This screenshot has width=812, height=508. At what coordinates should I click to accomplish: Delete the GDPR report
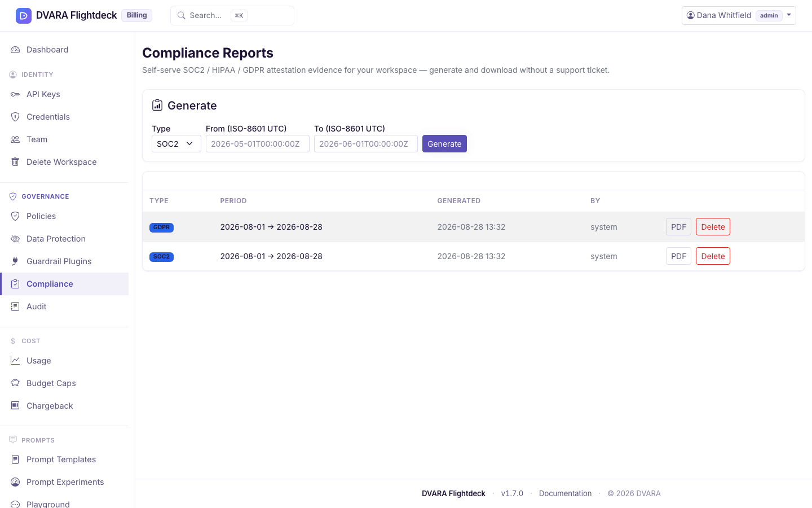coord(713,227)
